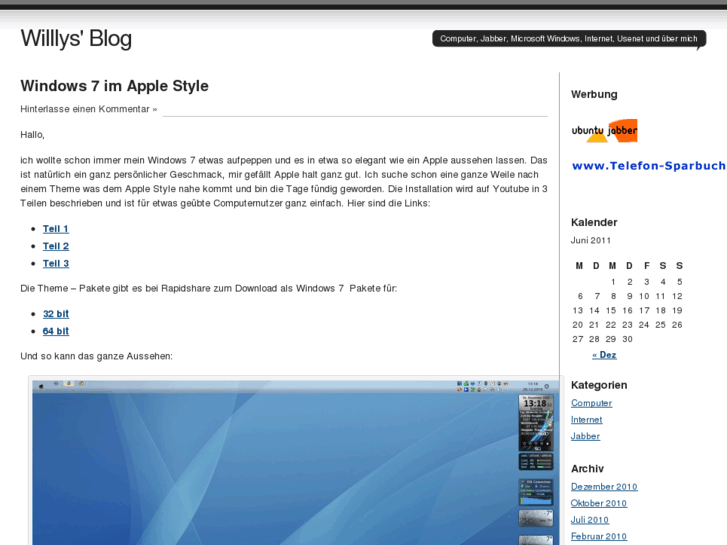The width and height of the screenshot is (727, 545).
Task: Open the Juli 2010 archive
Action: pos(590,520)
